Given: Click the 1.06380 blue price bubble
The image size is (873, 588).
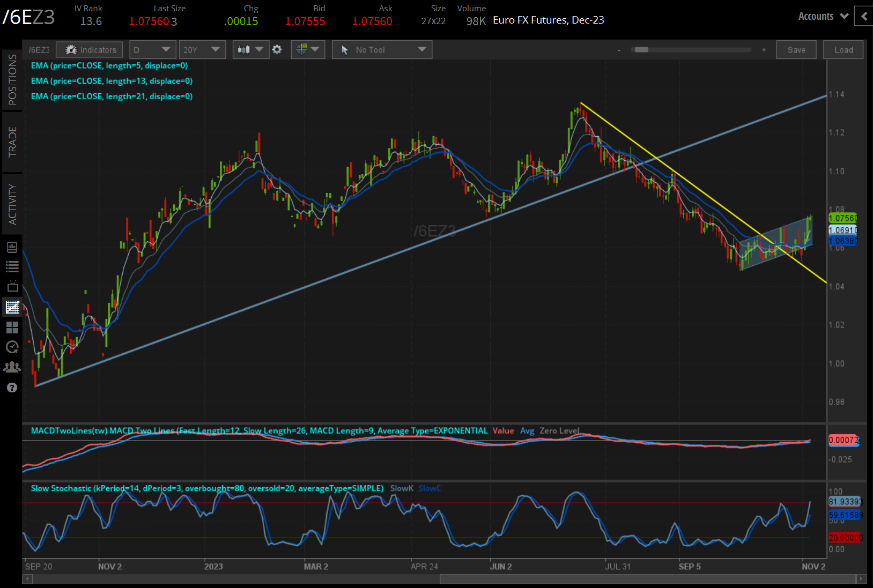Looking at the screenshot, I should click(843, 241).
